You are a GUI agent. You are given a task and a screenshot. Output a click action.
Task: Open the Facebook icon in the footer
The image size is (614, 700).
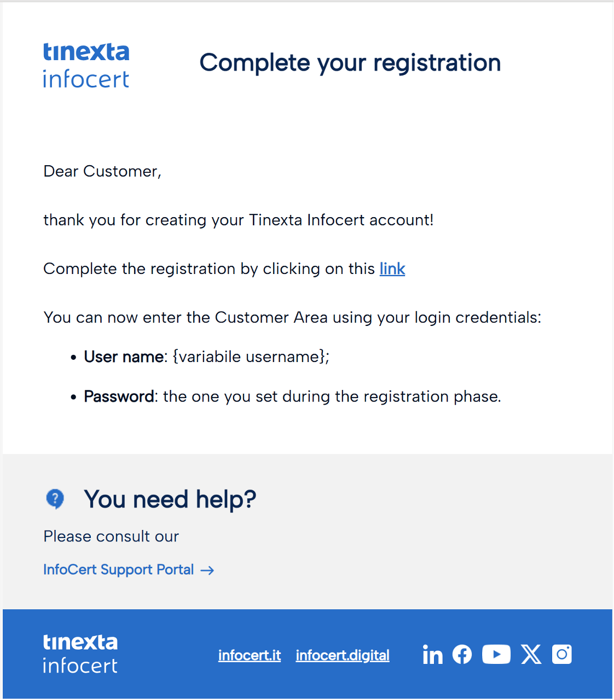click(462, 654)
